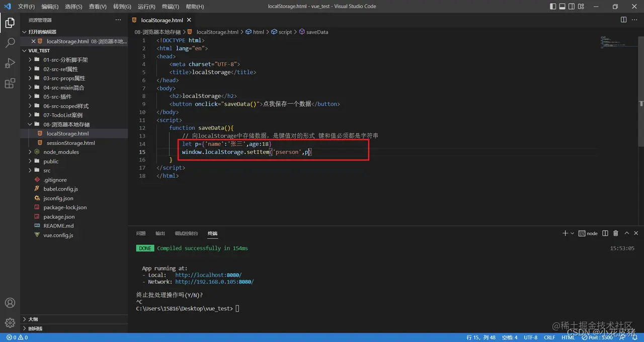Toggle the primary side bar
The image size is (644, 342).
(x=553, y=7)
